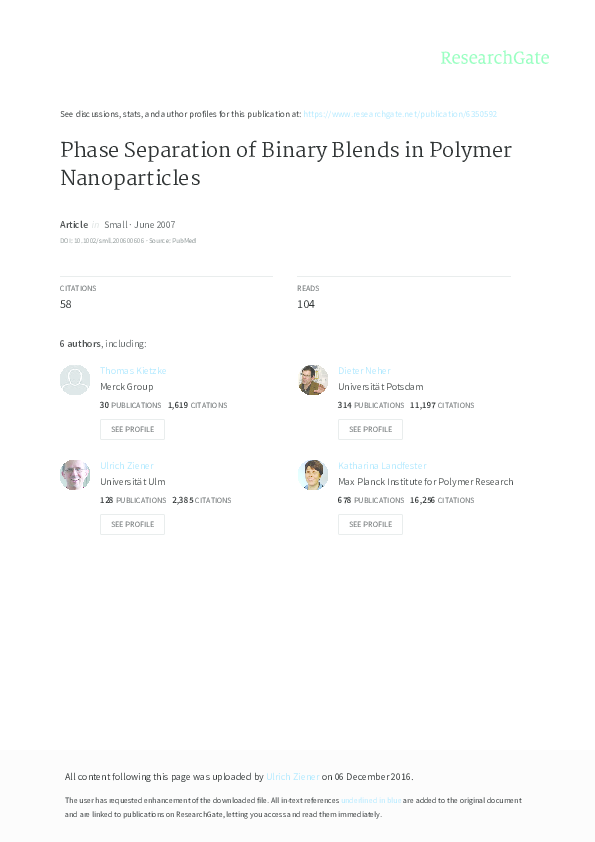Screen dimensions: 595x842
Task: Click Ulrich Ziener's profile photo
Action: (x=74, y=474)
